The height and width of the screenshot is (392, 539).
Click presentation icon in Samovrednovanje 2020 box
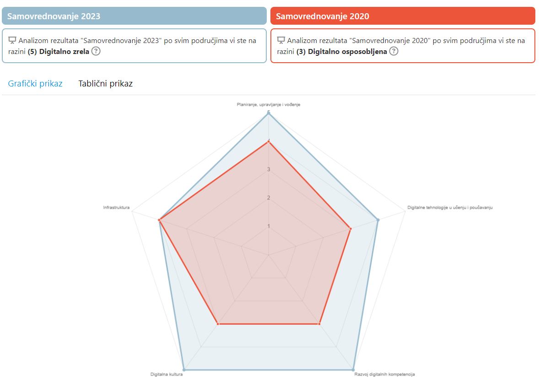[x=281, y=41]
